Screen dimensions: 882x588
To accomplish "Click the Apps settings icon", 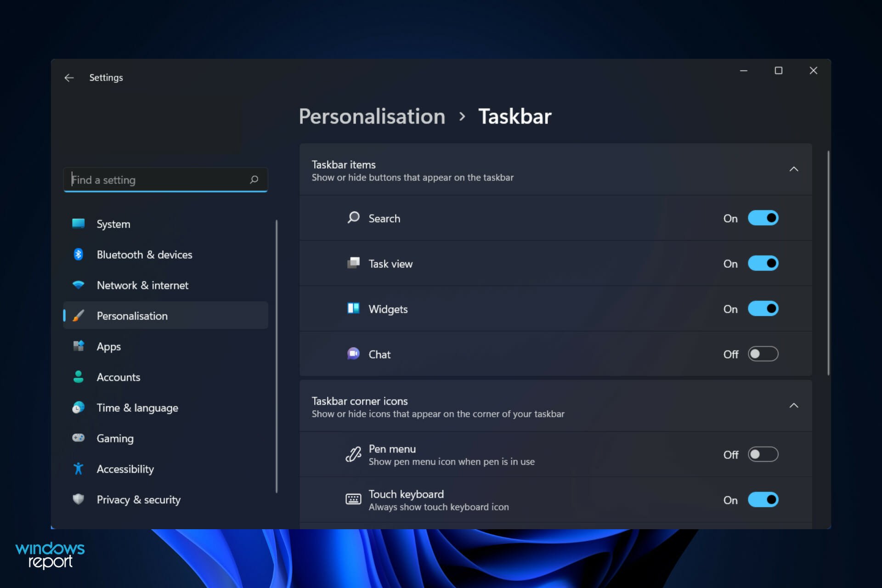I will (x=79, y=346).
